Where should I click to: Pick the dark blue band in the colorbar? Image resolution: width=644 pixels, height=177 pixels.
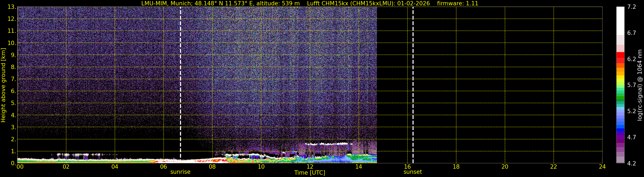[620, 130]
